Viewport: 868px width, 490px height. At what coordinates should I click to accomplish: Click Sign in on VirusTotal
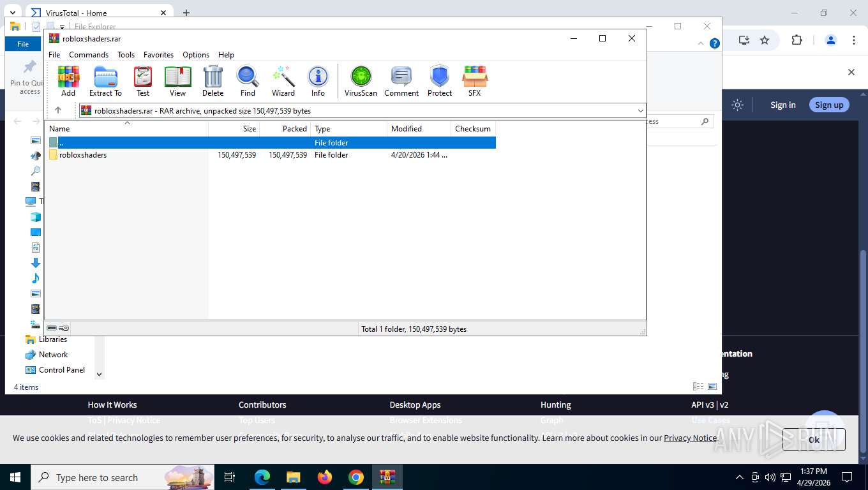(x=782, y=105)
